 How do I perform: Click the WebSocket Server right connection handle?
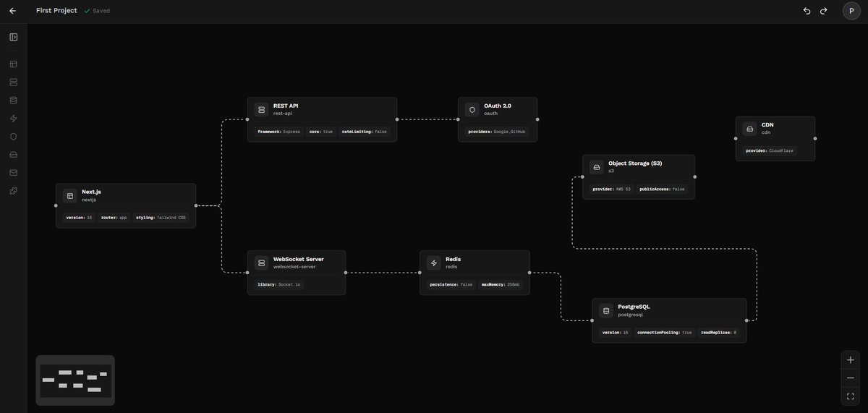coord(346,273)
